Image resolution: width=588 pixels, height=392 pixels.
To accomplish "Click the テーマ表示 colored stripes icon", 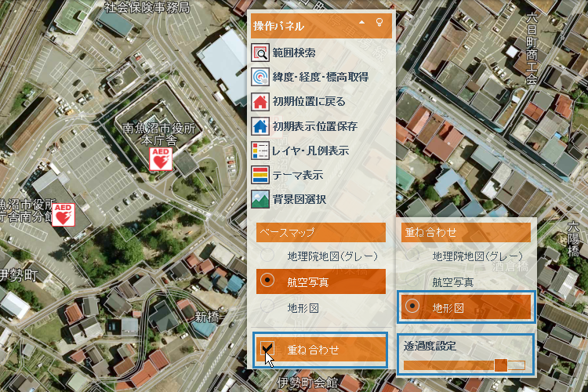I will 260,175.
